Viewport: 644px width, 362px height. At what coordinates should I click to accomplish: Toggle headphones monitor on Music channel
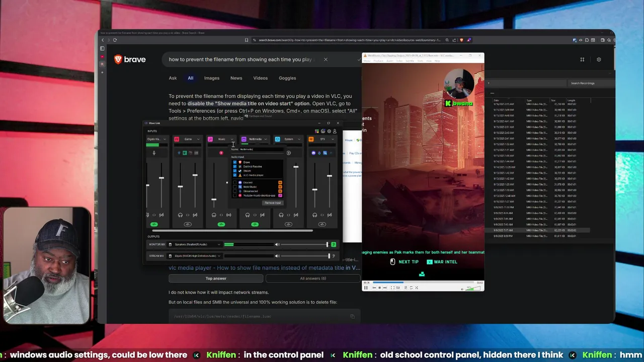point(214,215)
